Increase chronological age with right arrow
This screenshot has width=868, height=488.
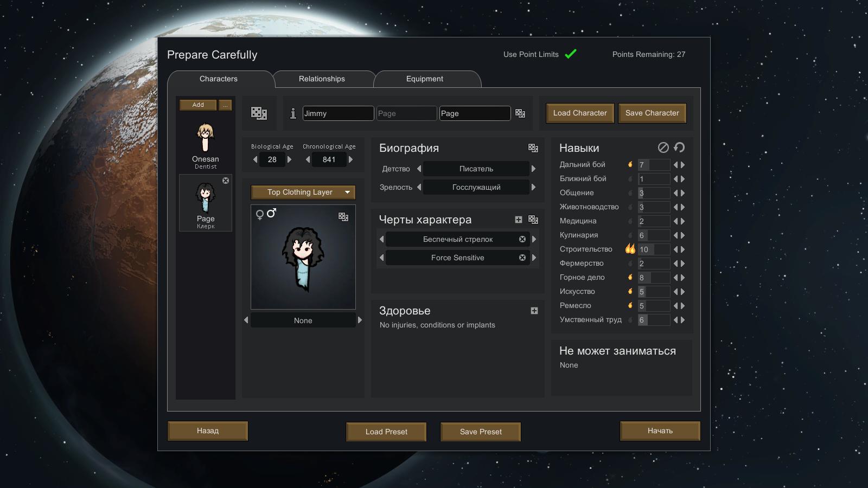tap(350, 159)
